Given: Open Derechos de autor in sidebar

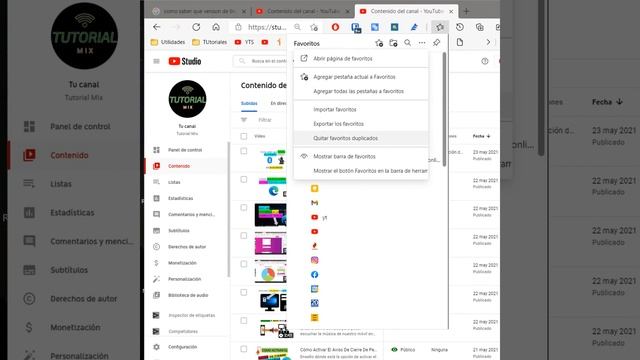Looking at the screenshot, I should coord(186,247).
